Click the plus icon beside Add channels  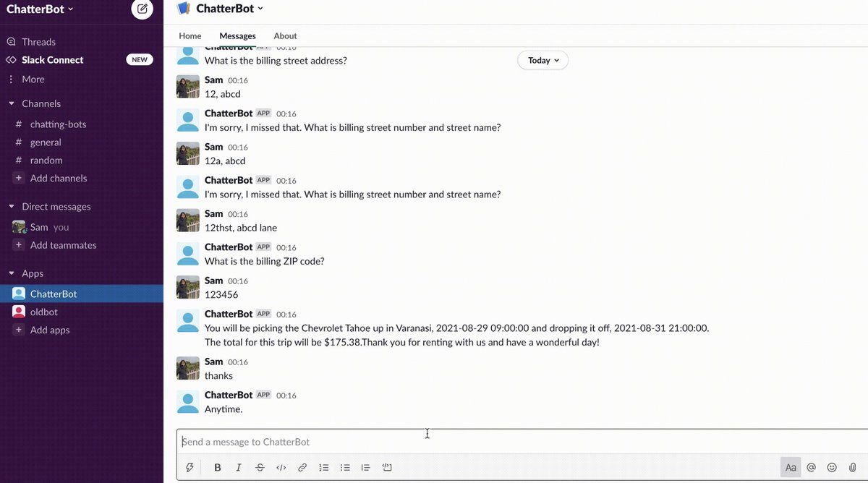(19, 178)
